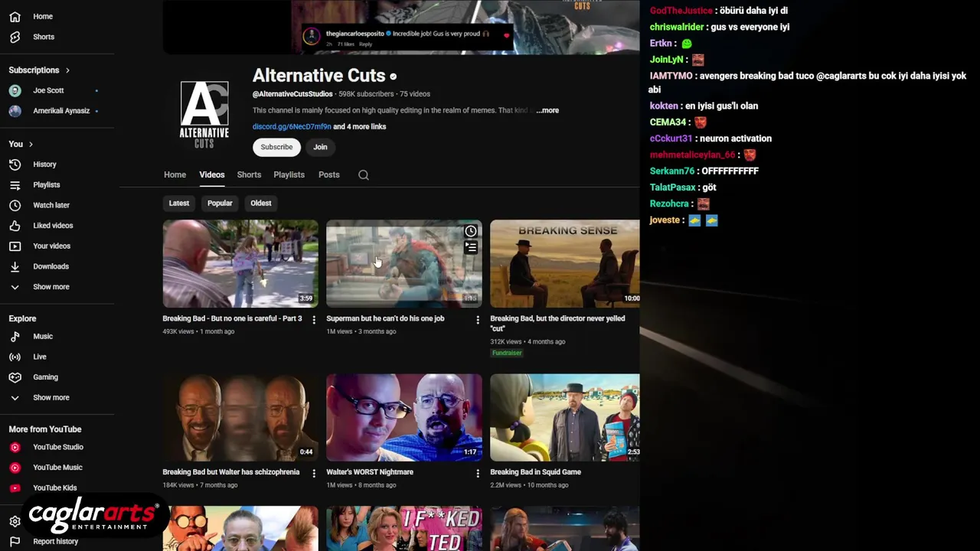The width and height of the screenshot is (980, 551).
Task: Open Breaking Bad in Squid Game title
Action: 535,472
